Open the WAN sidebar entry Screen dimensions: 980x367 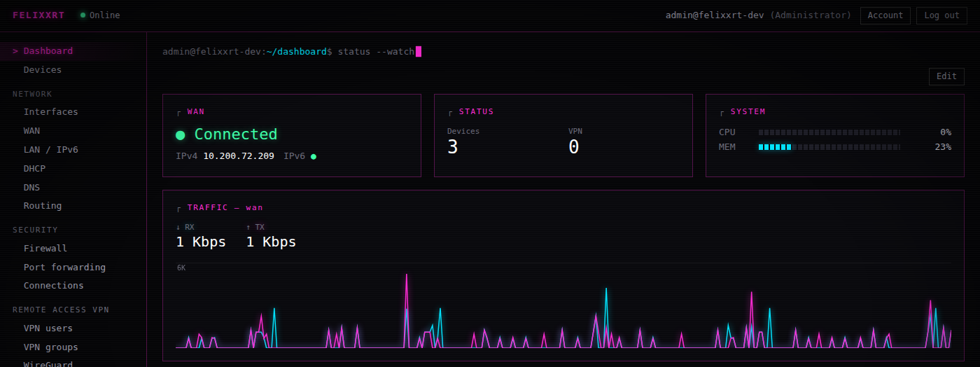(73, 131)
